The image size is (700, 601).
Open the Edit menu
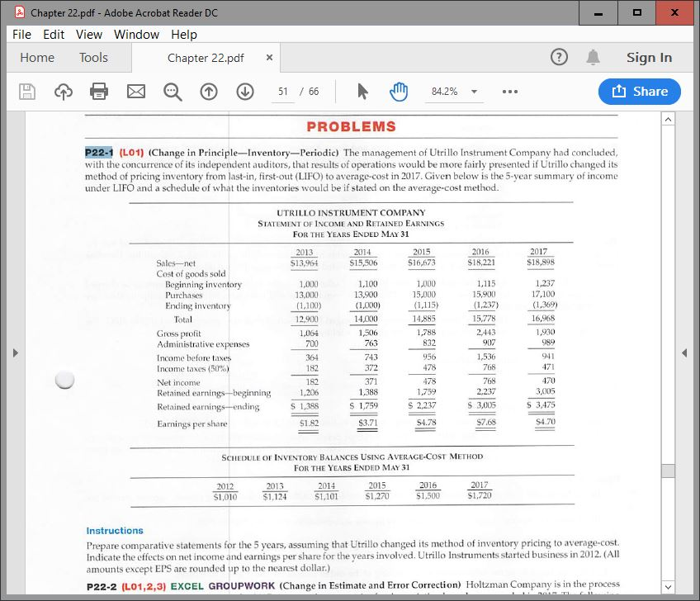click(54, 35)
